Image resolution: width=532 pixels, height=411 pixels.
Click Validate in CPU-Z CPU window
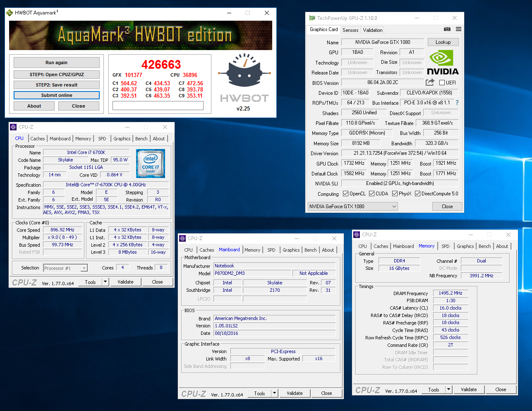coord(125,282)
